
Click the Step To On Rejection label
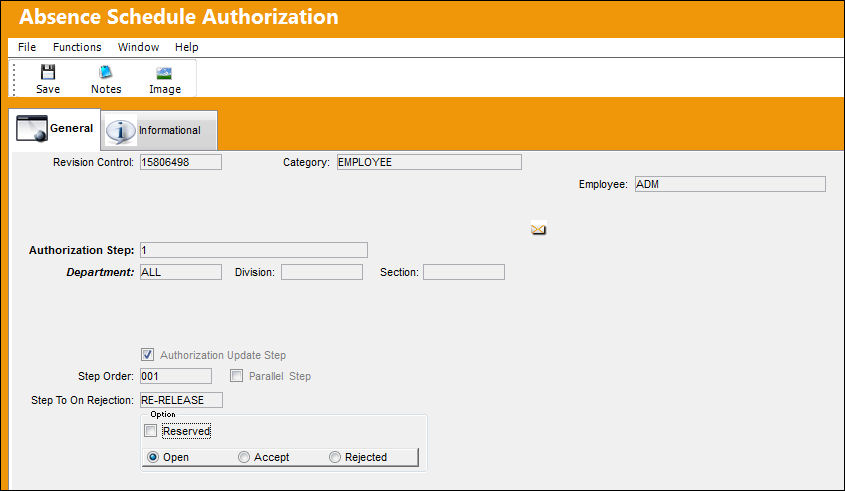(82, 400)
